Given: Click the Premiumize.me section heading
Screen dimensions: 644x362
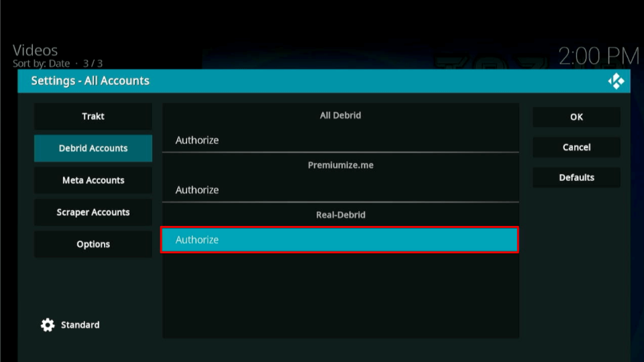Looking at the screenshot, I should (341, 165).
